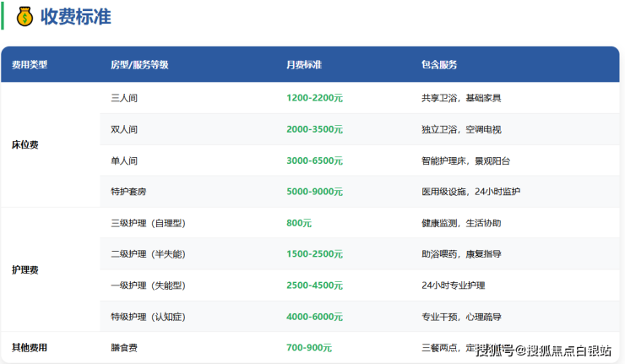This screenshot has width=625, height=364.
Task: Click the 膳食费 row label
Action: coord(124,347)
